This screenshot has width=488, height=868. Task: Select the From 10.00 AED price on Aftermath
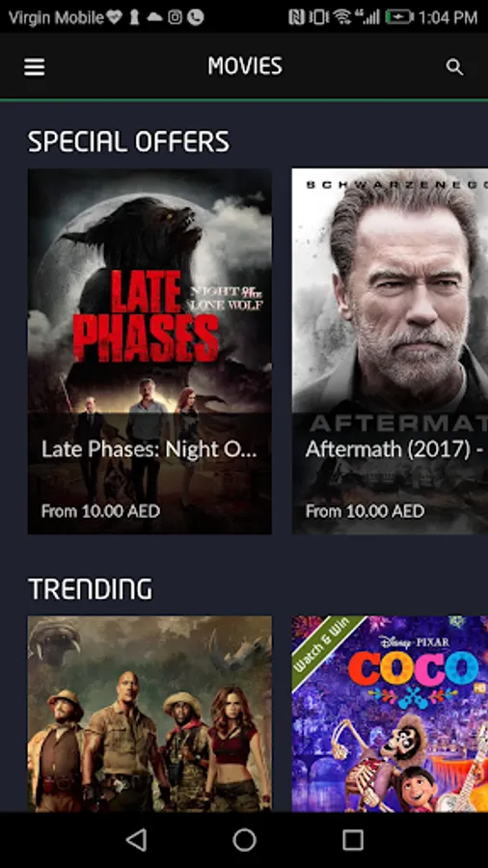tap(366, 511)
